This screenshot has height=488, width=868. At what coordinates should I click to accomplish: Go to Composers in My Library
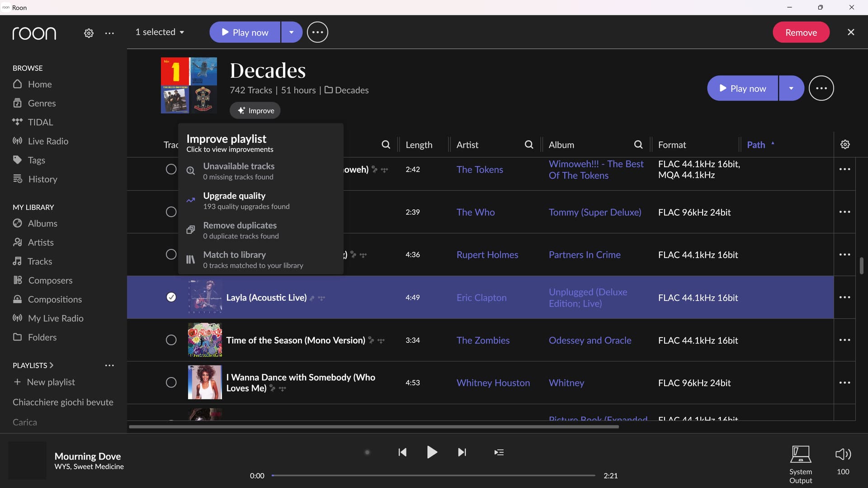coord(50,280)
